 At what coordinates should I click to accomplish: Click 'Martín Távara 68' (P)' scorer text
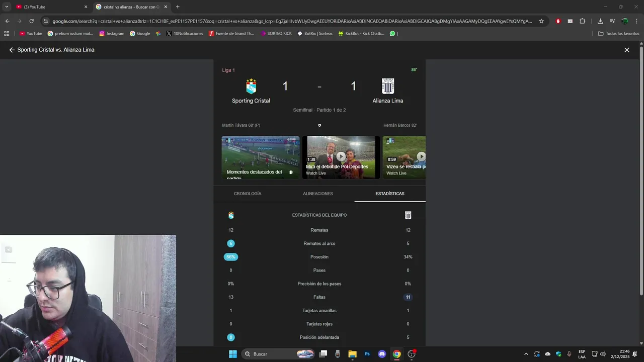(241, 125)
